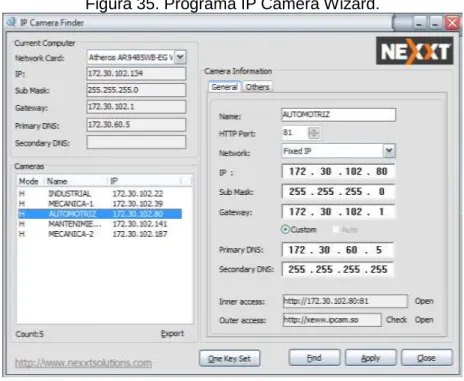The height and width of the screenshot is (381, 464).
Task: Click the computer Sub Mask field
Action: [136, 90]
